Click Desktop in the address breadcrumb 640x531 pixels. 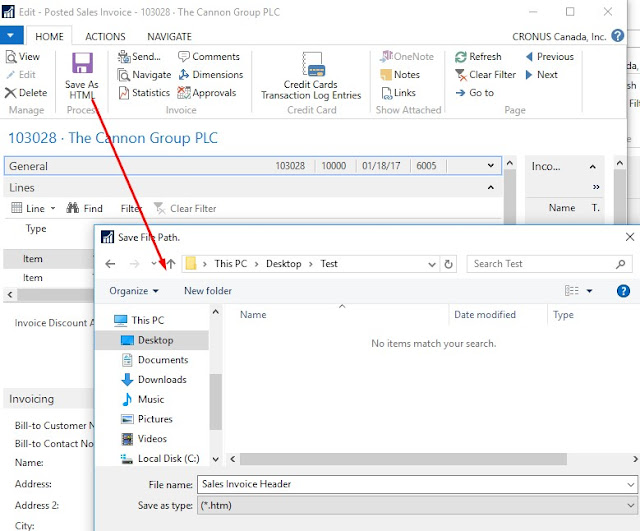click(284, 264)
